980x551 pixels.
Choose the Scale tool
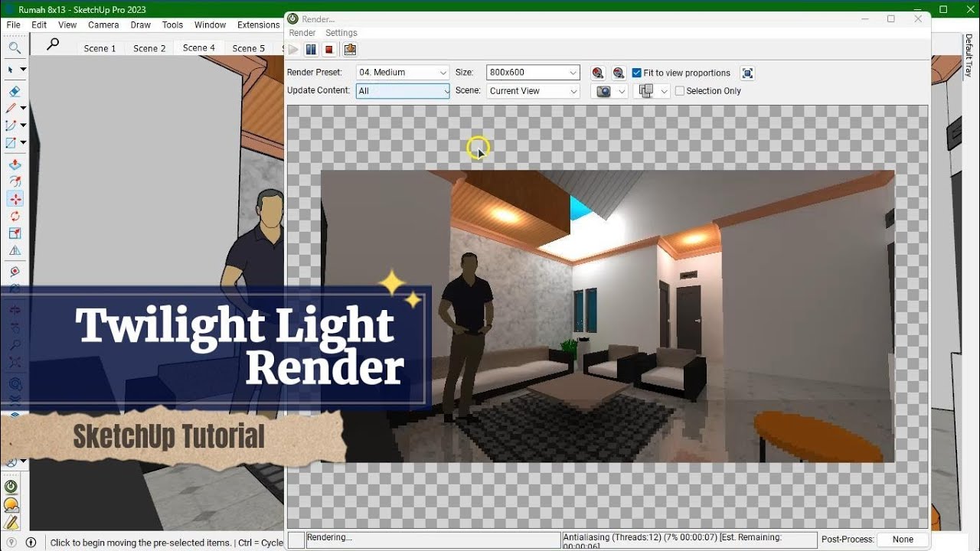[x=15, y=233]
